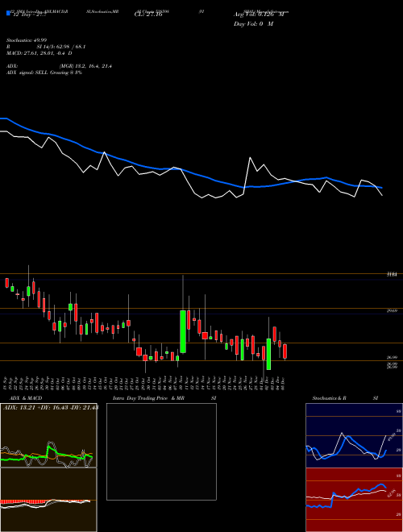This screenshot has height=532, width=403.
Task: Click the 29.09 price axis label
Action: 392,311
